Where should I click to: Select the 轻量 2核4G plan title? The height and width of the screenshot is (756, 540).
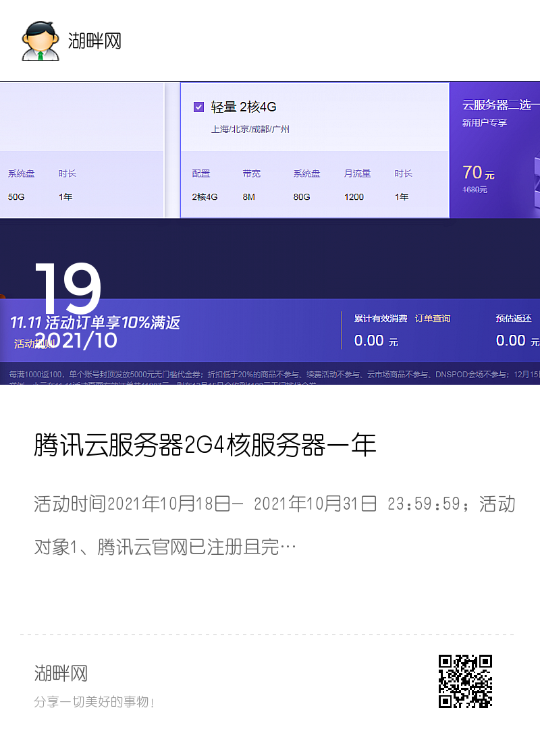[x=244, y=107]
